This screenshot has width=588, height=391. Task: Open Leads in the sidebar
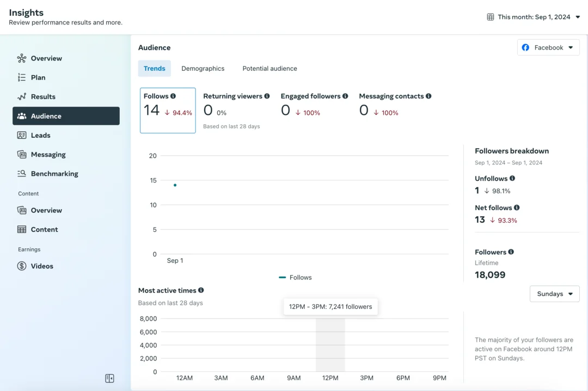pyautogui.click(x=66, y=135)
